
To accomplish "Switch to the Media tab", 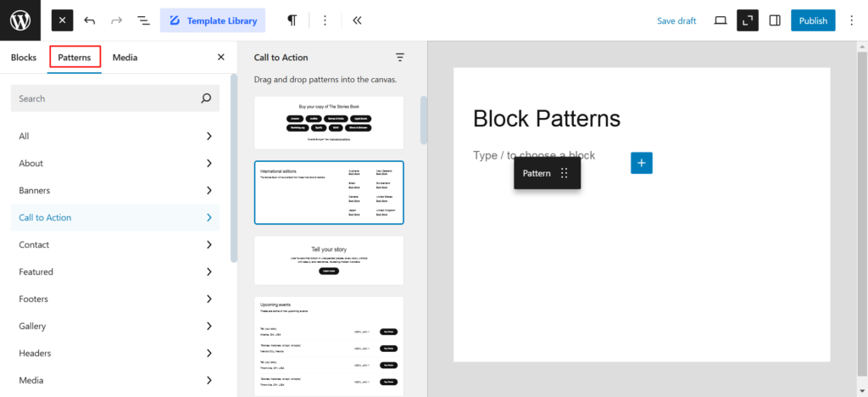I will click(125, 57).
